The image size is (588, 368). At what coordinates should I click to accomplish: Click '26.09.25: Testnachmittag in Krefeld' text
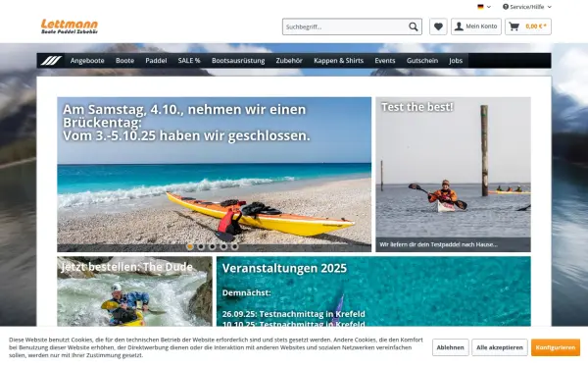293,314
